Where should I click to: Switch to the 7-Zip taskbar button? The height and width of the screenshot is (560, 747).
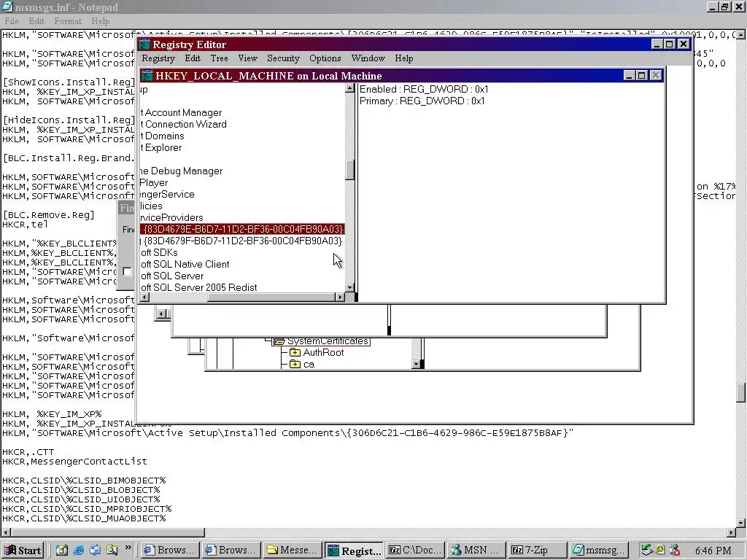[536, 551]
